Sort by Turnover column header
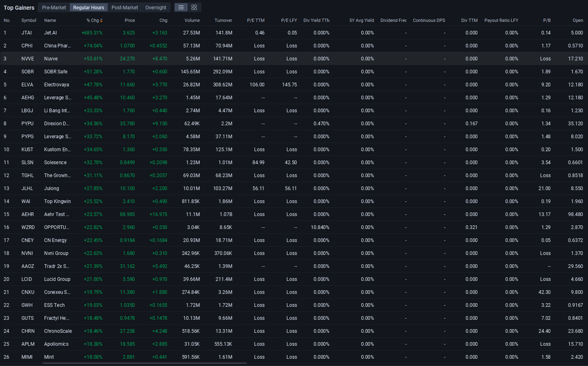The height and width of the screenshot is (366, 588). click(x=223, y=21)
